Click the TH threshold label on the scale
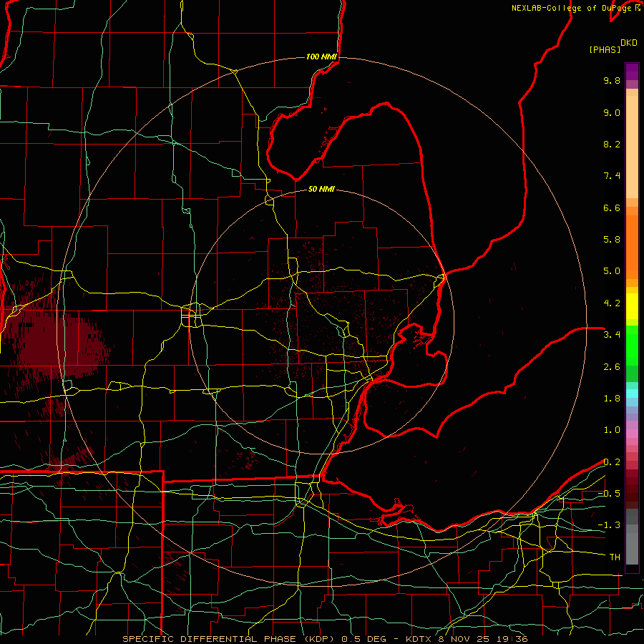Image resolution: width=644 pixels, height=644 pixels. pos(615,557)
